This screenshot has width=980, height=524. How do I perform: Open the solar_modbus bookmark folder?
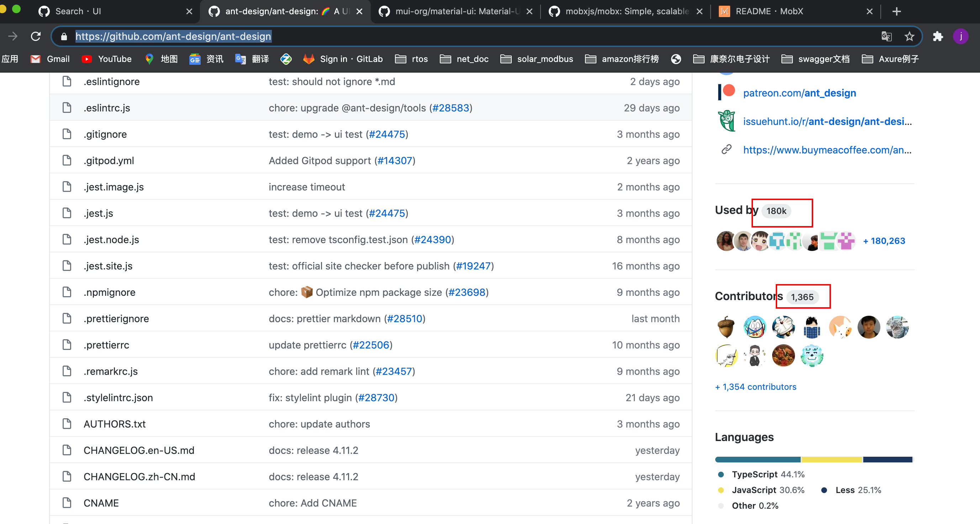pos(536,59)
